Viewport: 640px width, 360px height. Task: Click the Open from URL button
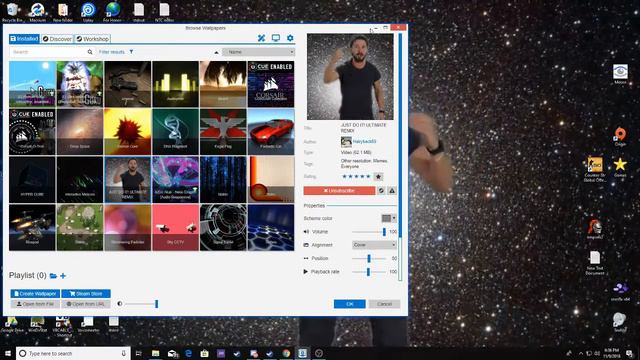(x=86, y=304)
